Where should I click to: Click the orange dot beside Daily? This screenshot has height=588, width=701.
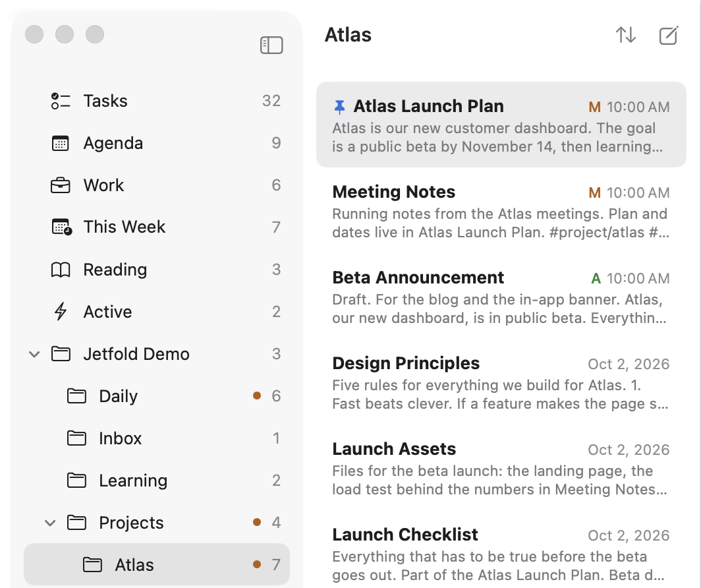257,396
